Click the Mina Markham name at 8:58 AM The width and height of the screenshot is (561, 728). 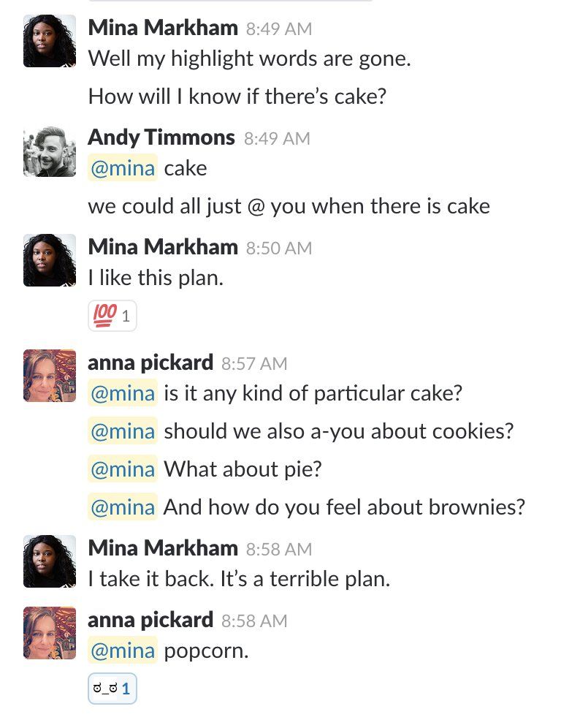[163, 548]
